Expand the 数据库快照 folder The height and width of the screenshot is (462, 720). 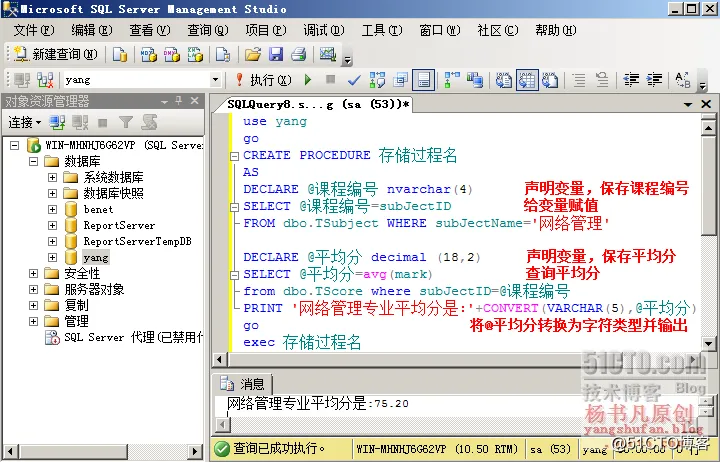point(52,193)
